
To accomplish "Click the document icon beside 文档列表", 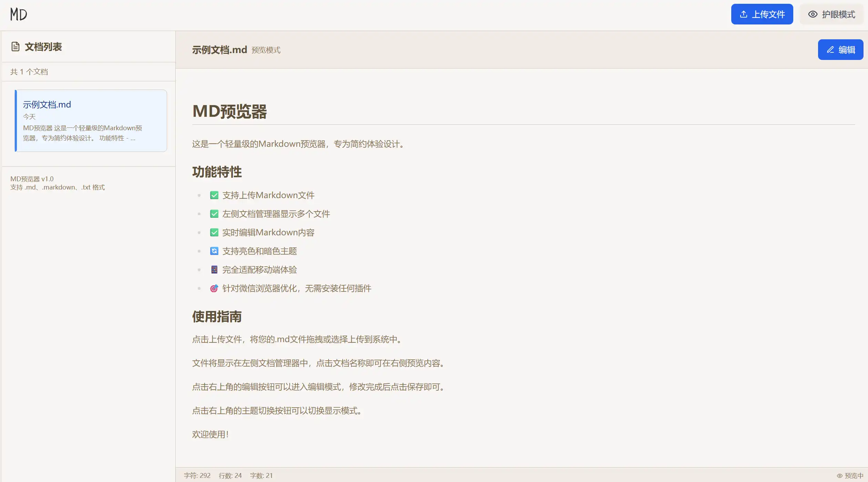I will [15, 47].
